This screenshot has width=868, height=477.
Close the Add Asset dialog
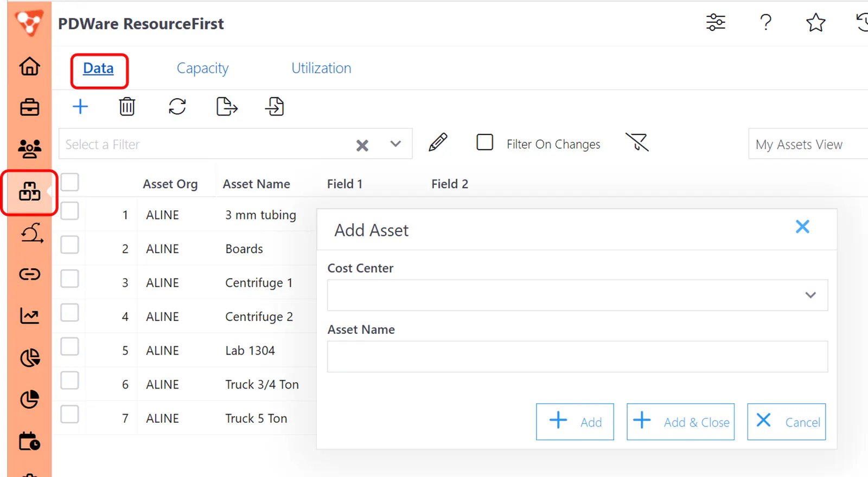pyautogui.click(x=802, y=227)
